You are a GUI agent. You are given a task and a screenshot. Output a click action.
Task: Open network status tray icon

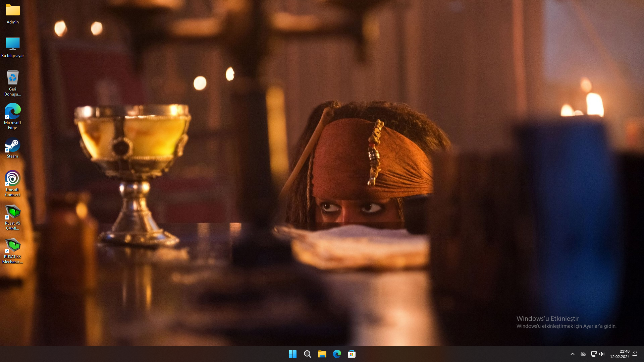point(594,354)
